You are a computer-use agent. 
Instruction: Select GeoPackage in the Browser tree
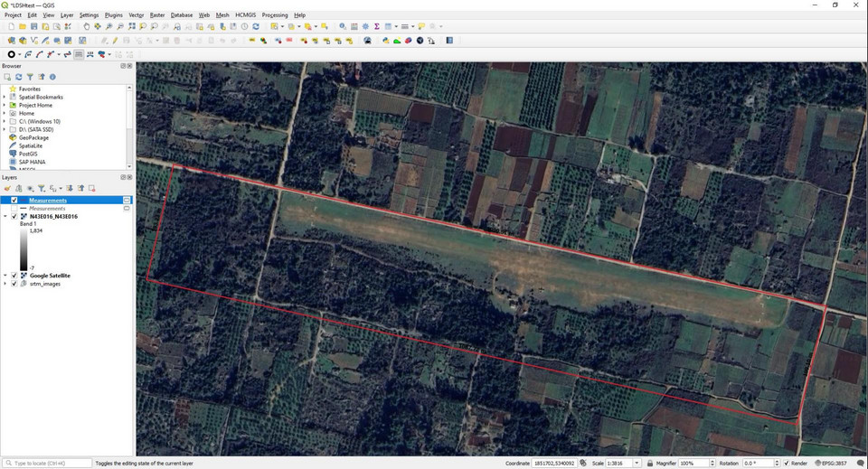click(x=33, y=137)
